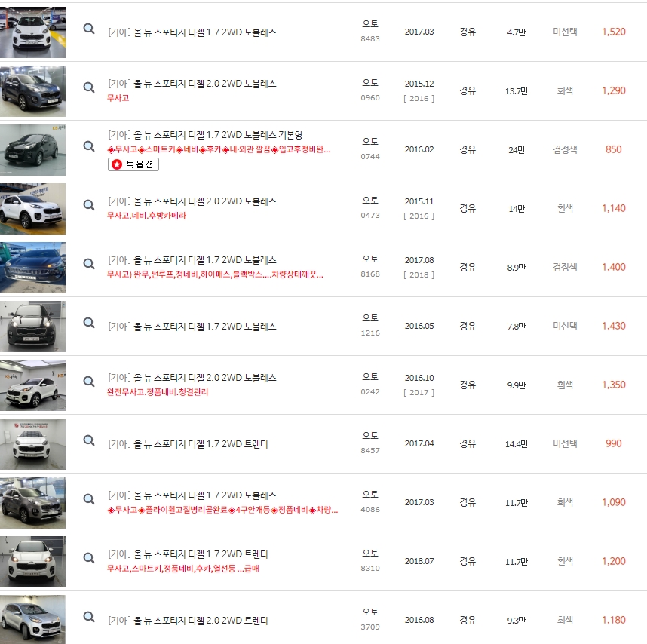
Task: Open car photo of the 990 listing
Action: click(x=32, y=444)
